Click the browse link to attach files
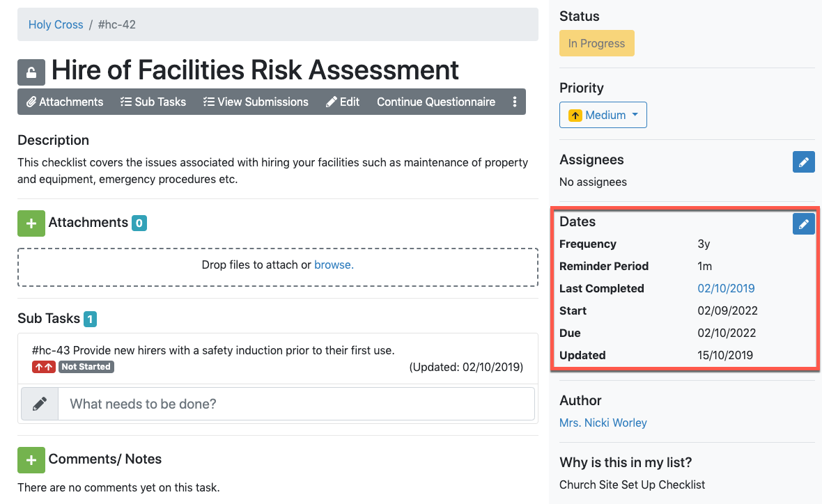 pyautogui.click(x=334, y=265)
